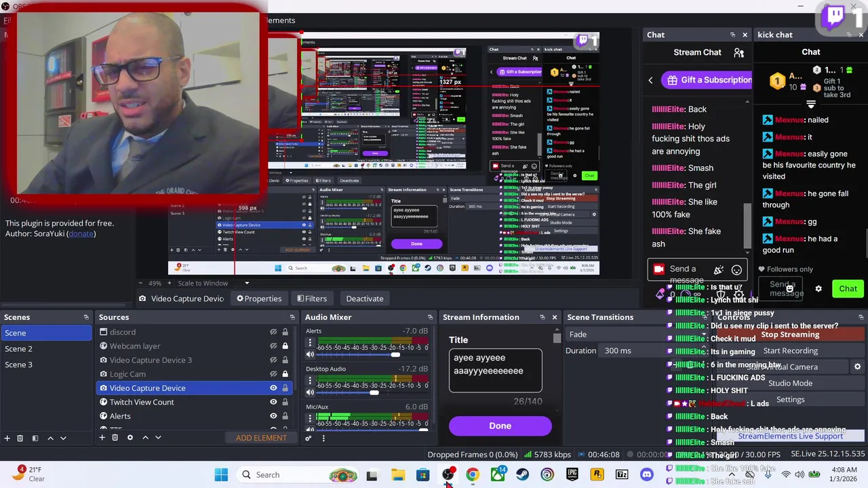The height and width of the screenshot is (488, 868).
Task: Click the ADD ELEMENT button
Action: click(x=261, y=438)
